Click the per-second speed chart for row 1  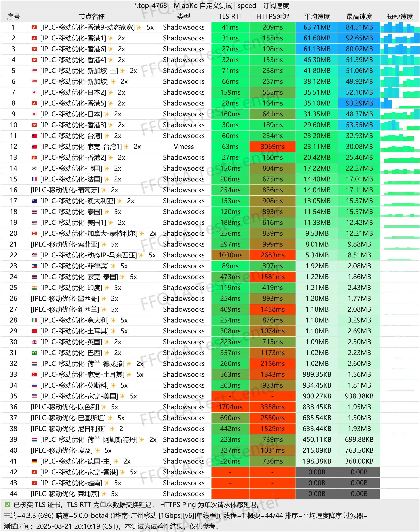400,27
